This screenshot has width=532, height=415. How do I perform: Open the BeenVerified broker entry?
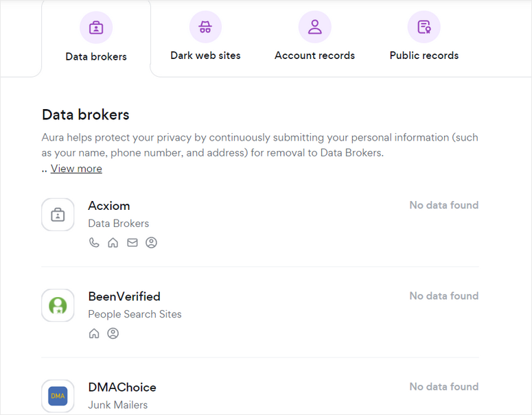pos(124,296)
